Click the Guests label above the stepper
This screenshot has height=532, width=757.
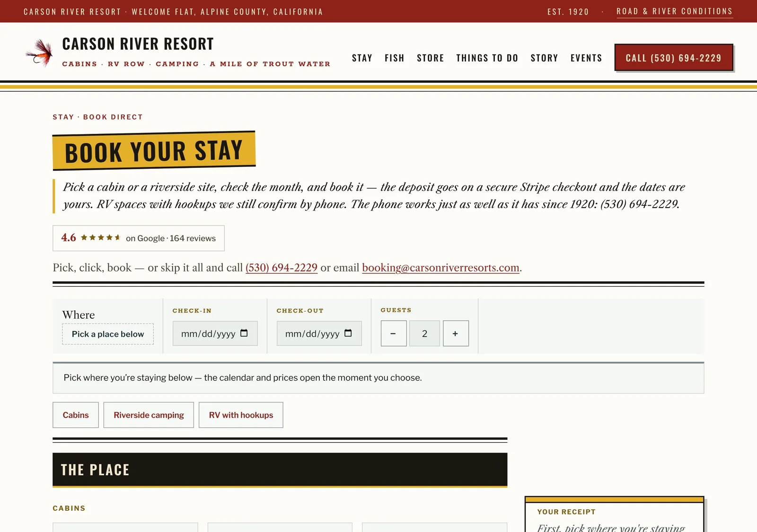click(x=396, y=310)
